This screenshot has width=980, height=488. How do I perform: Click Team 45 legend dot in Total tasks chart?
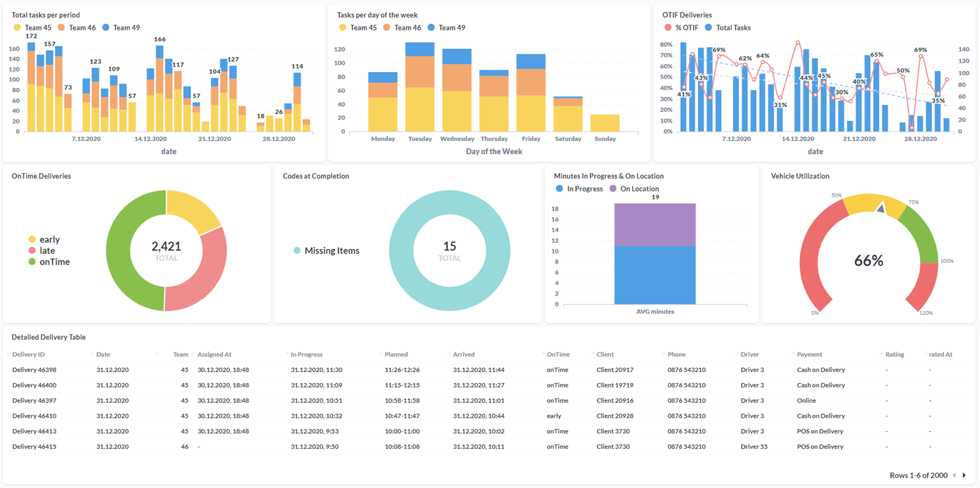[x=17, y=27]
